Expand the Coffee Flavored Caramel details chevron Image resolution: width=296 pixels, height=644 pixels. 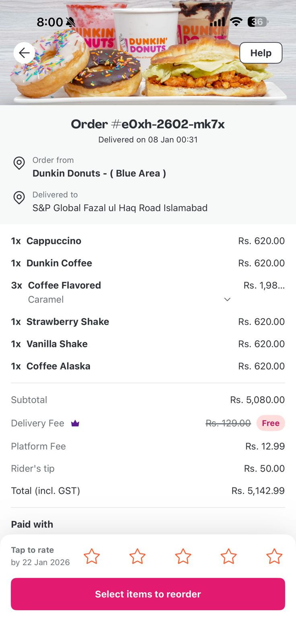pyautogui.click(x=227, y=299)
